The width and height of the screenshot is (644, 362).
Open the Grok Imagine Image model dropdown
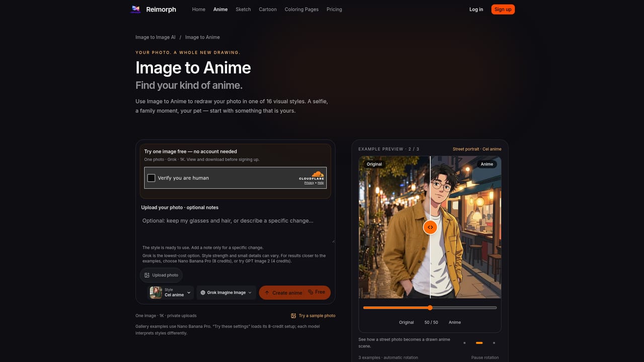[226, 293]
